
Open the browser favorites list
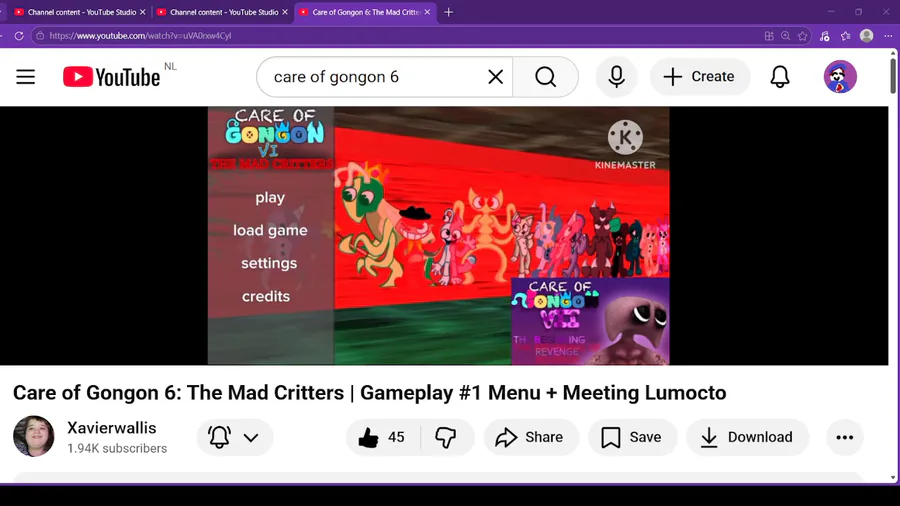[x=845, y=36]
